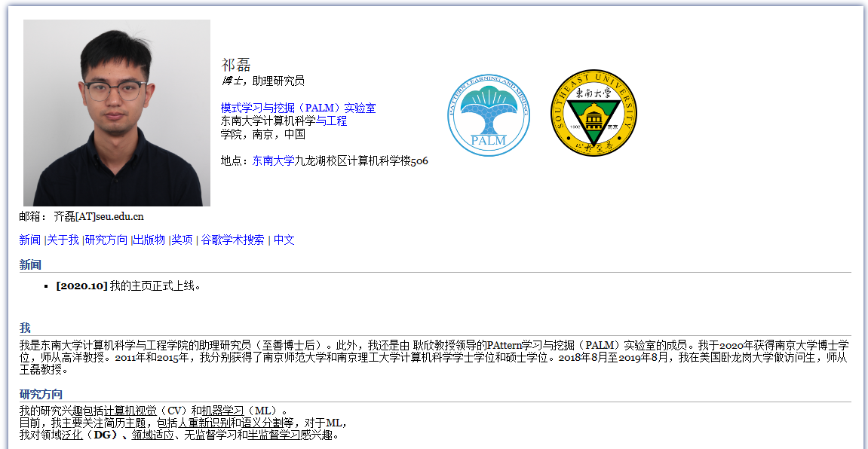
Task: Open the 与工程 link
Action: tap(331, 121)
